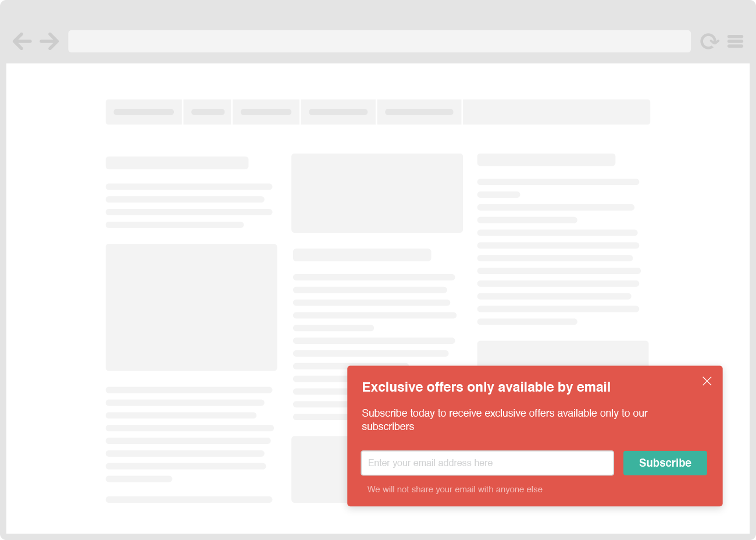
Task: Click the 'Exclusive offers only available by email' heading
Action: [x=486, y=387]
